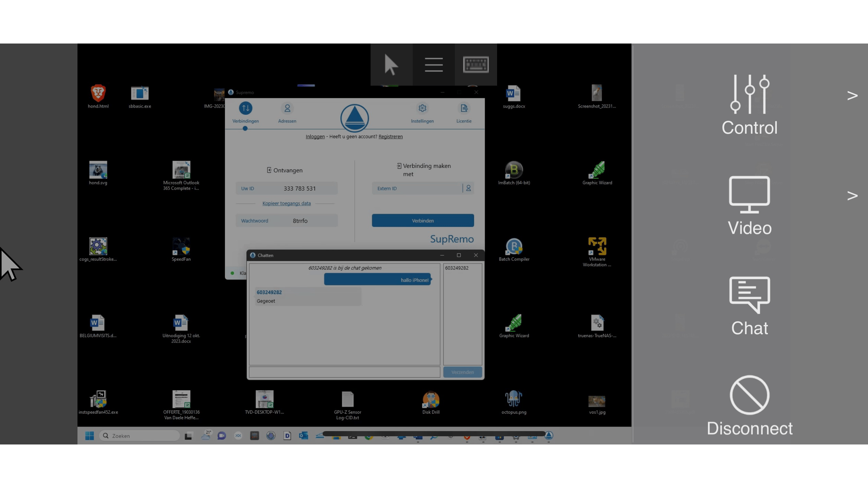Switch to the Adressen tab
Screen dimensions: 868x488
pos(287,113)
